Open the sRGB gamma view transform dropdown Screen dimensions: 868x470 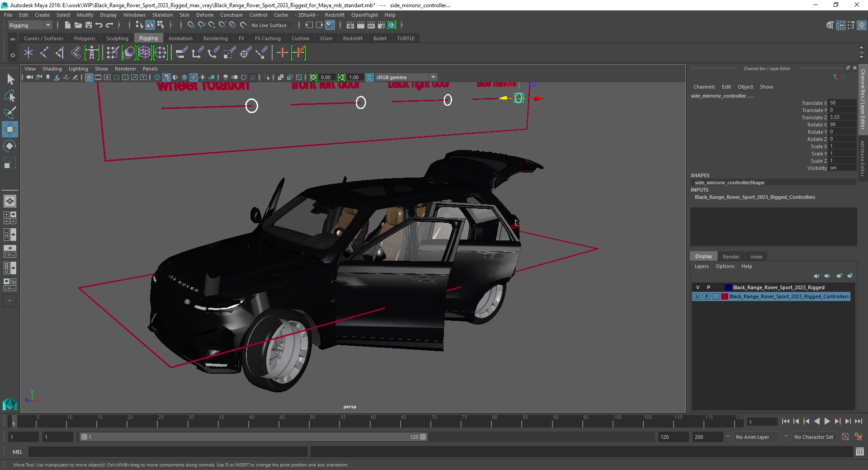point(406,77)
